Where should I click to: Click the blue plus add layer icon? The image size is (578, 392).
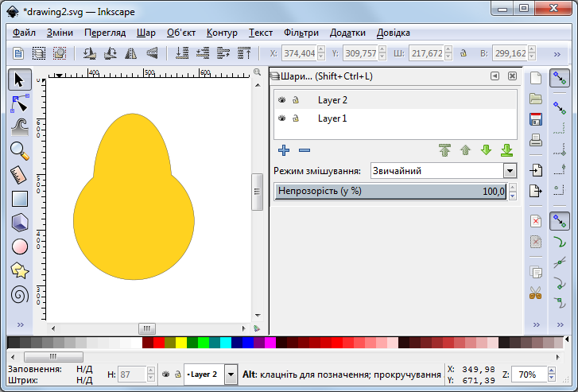(x=284, y=150)
